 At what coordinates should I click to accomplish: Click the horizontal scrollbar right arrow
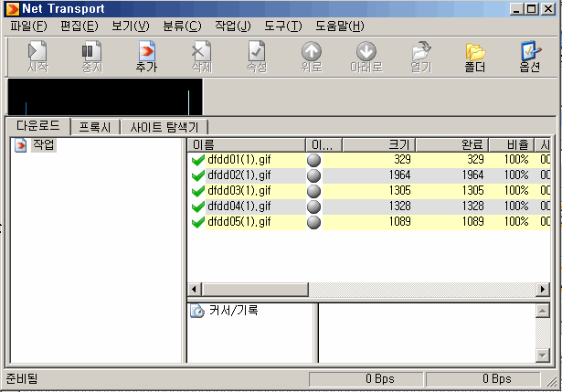click(x=543, y=289)
